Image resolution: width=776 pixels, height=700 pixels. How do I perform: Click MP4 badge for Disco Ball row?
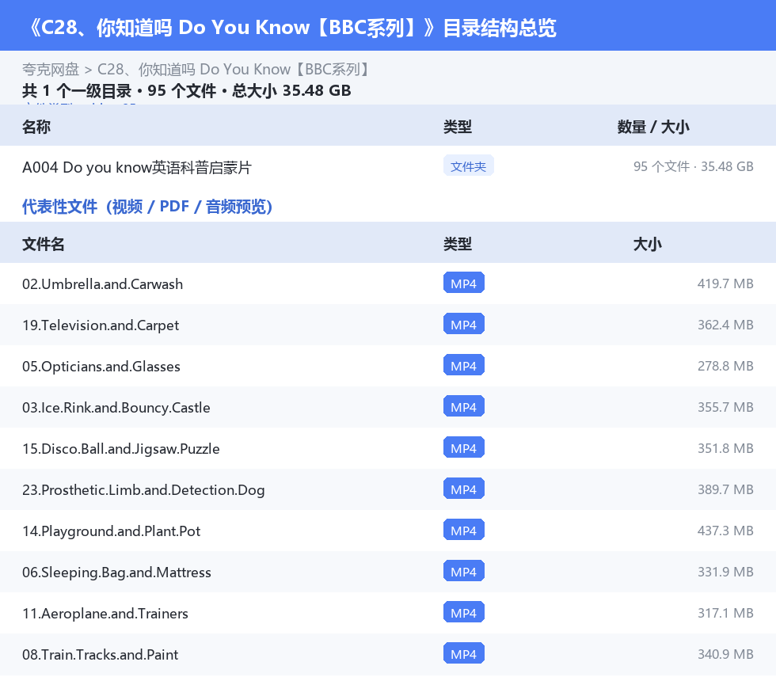464,447
